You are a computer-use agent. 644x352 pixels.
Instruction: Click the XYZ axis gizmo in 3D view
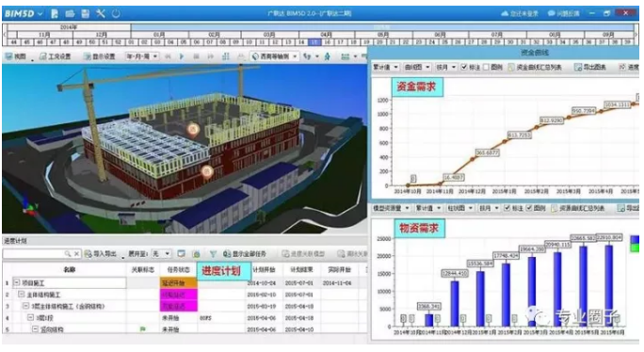(29, 208)
